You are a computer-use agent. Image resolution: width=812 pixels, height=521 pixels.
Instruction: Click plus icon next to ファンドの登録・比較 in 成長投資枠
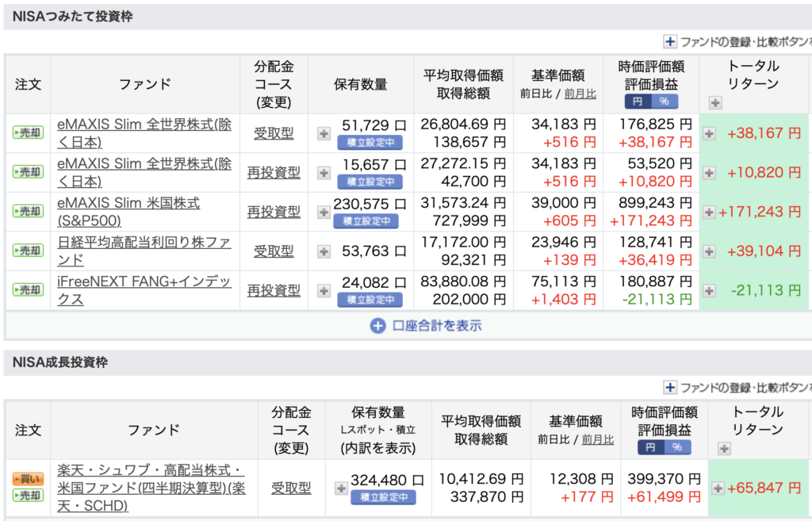(670, 387)
